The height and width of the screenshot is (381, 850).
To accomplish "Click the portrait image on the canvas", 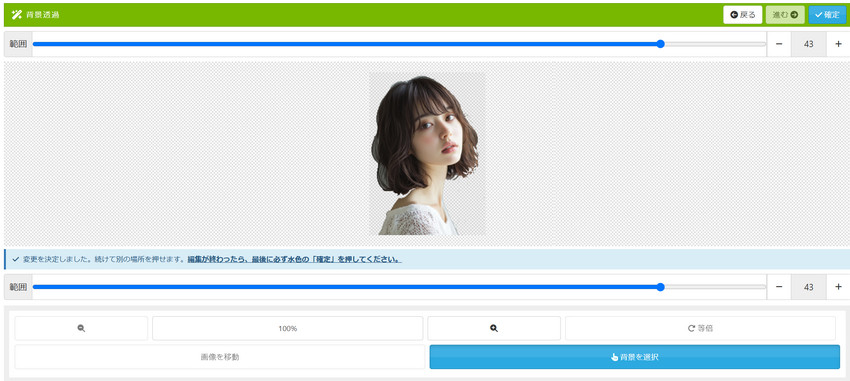I will pos(427,154).
